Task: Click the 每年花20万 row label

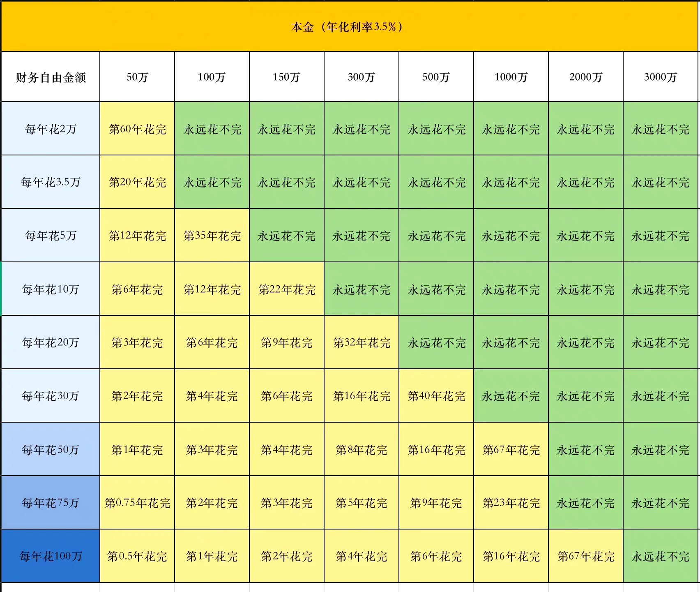Action: pos(51,342)
